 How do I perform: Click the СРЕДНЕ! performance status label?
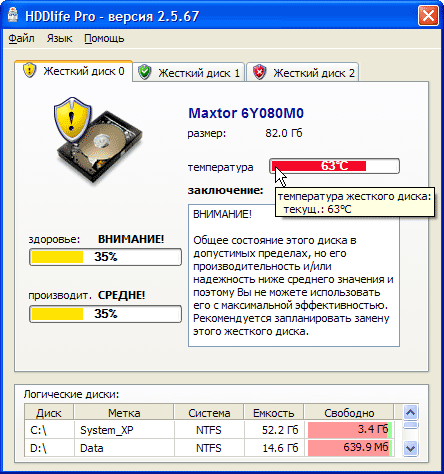click(121, 295)
